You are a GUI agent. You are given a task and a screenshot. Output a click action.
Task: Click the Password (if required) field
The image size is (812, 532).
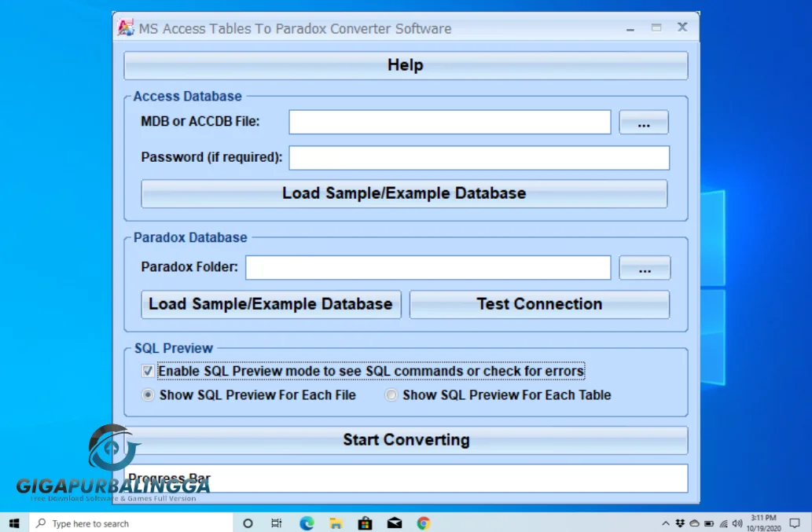479,158
